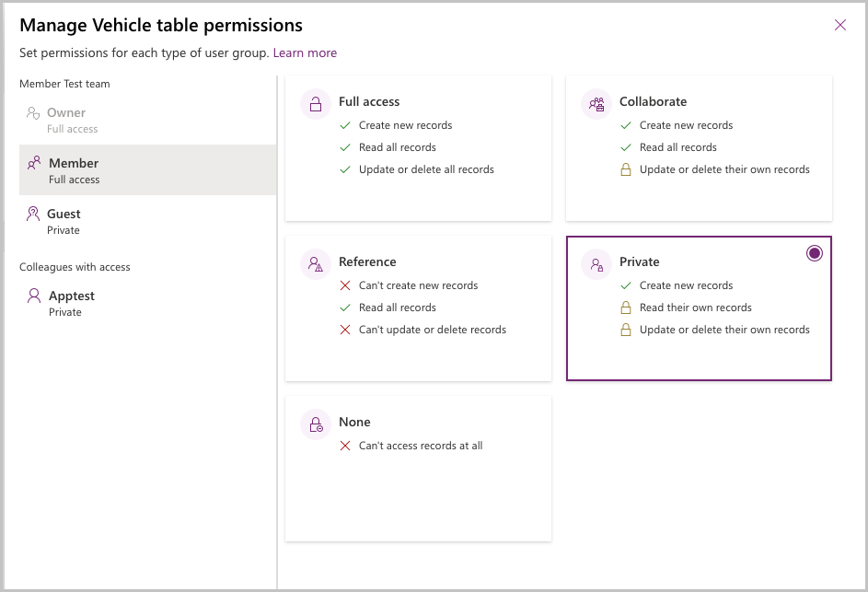Image resolution: width=868 pixels, height=592 pixels.
Task: Close the Manage Vehicle permissions dialog
Action: (x=839, y=25)
